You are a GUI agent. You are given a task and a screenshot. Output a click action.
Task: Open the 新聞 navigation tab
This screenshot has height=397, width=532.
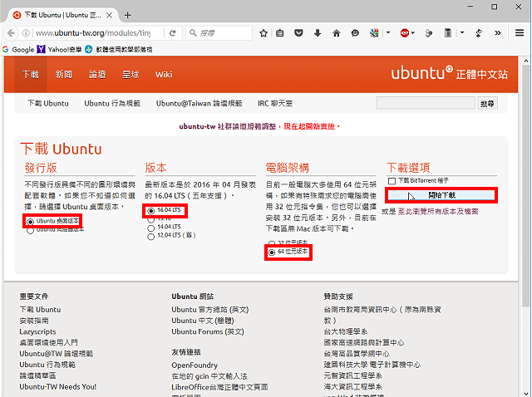tap(64, 74)
